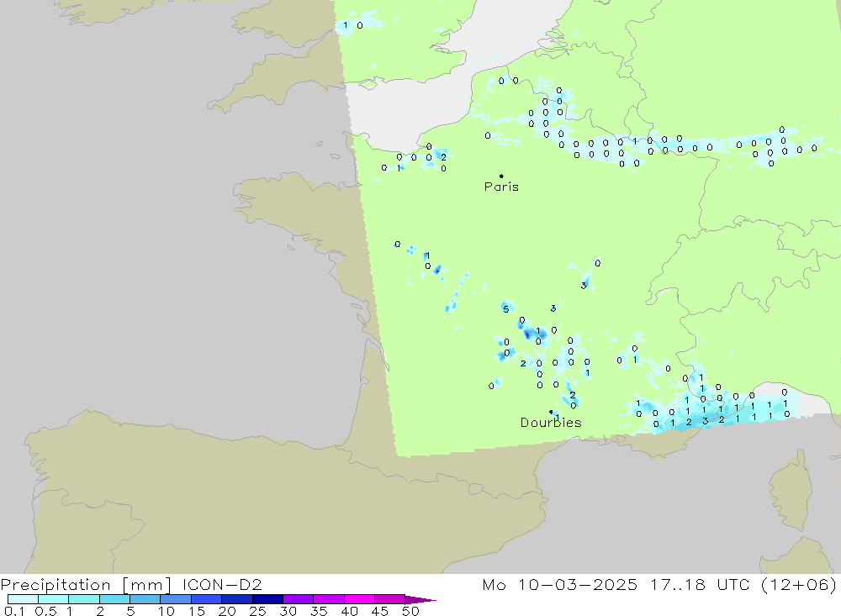
Task: Pick the 10–15 mm legend color swatch
Action: pyautogui.click(x=175, y=599)
